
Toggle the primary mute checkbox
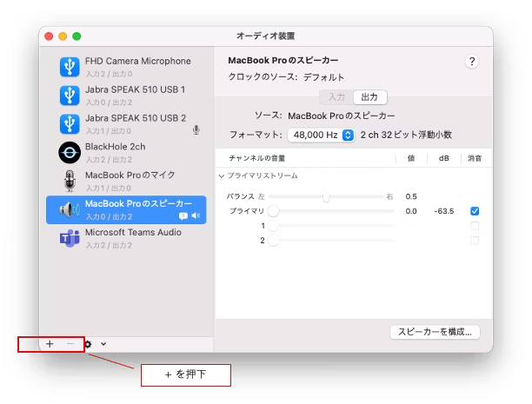pos(475,211)
